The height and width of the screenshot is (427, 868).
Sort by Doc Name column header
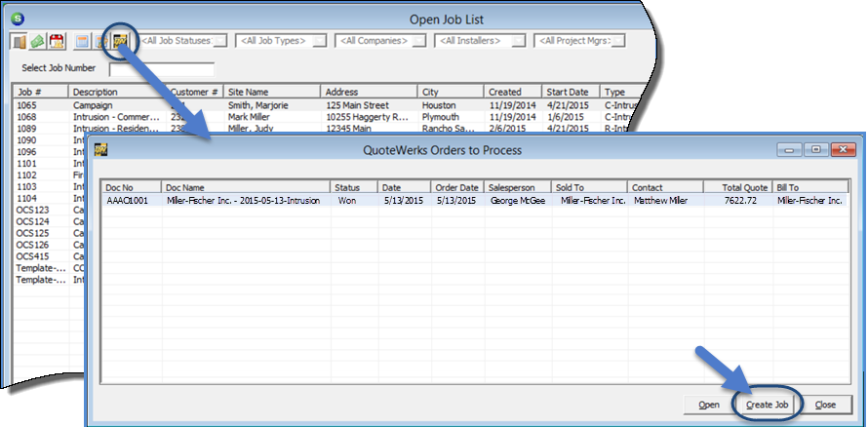(246, 187)
